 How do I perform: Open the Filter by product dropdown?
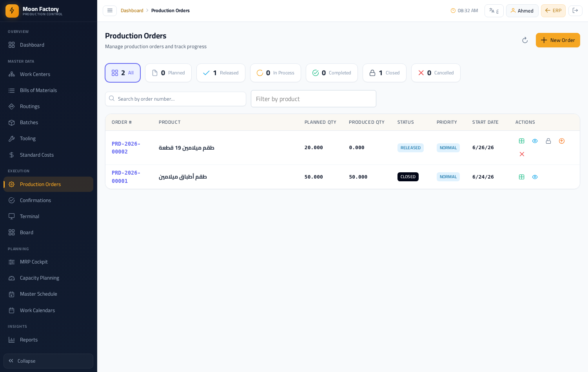[x=314, y=99]
